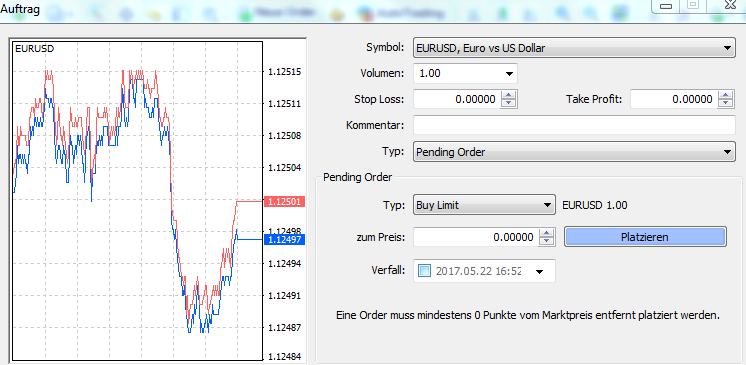Click the EURUSD chart title label
This screenshot has width=746, height=365.
[x=35, y=48]
